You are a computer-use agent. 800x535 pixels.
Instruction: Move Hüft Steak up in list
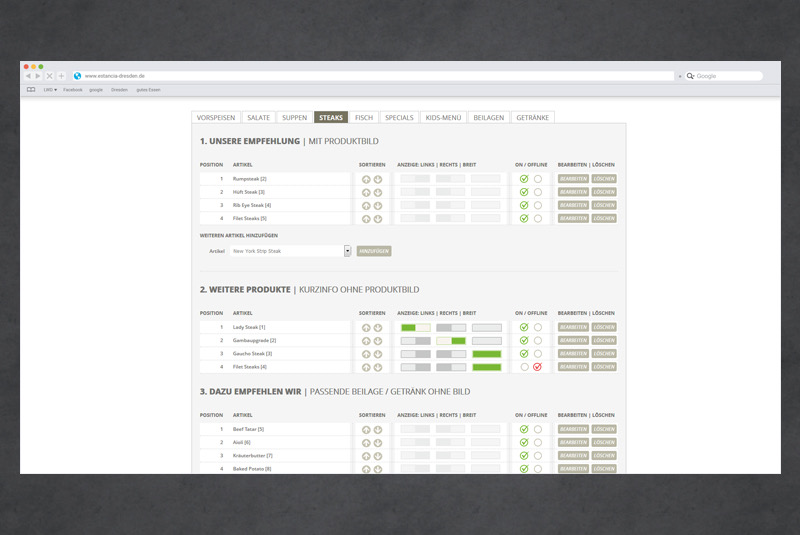pyautogui.click(x=366, y=193)
